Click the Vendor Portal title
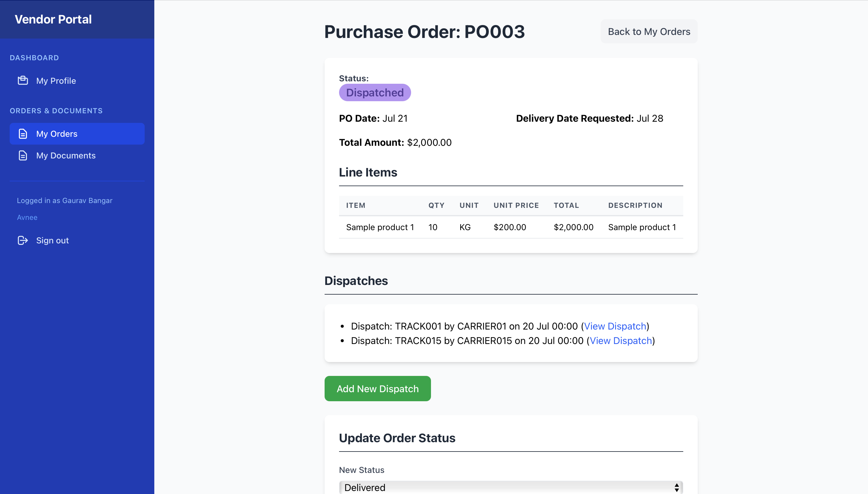 coord(53,19)
